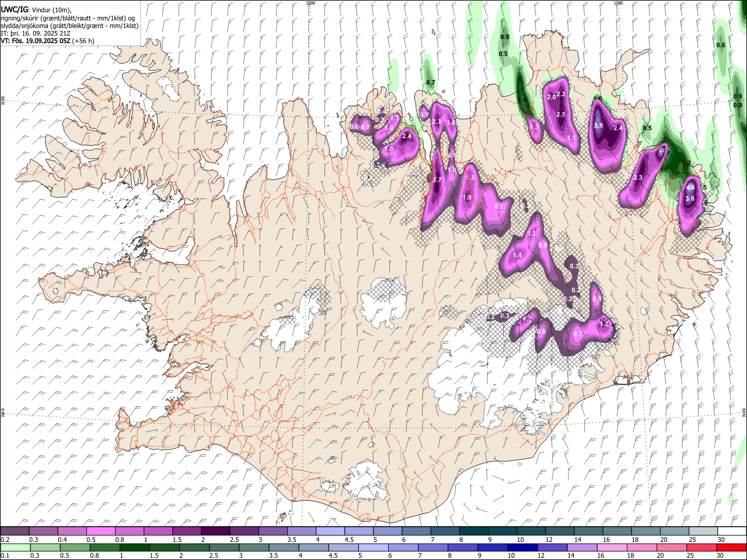
Task: Click the '2.7' precipitation value on the map
Action: pyautogui.click(x=437, y=180)
